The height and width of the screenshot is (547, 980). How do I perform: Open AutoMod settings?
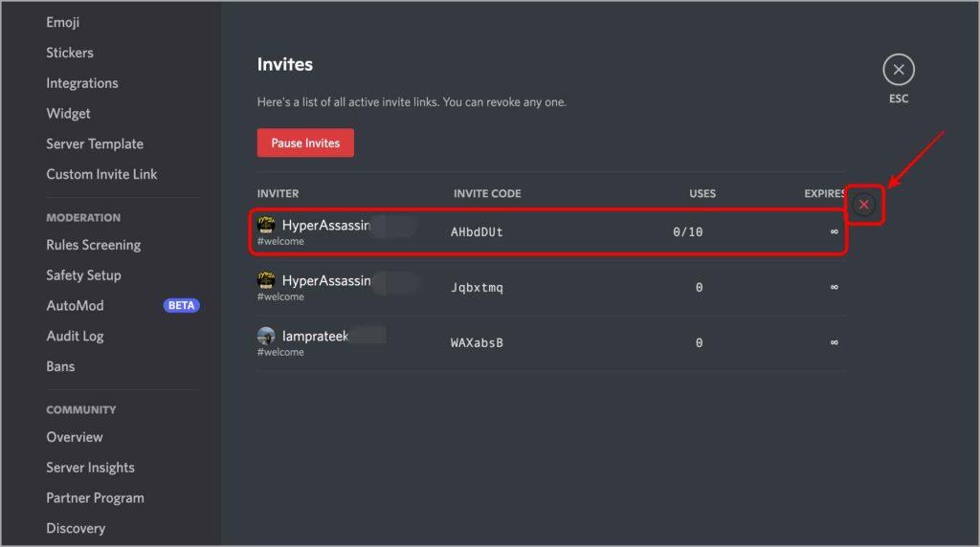click(x=75, y=305)
